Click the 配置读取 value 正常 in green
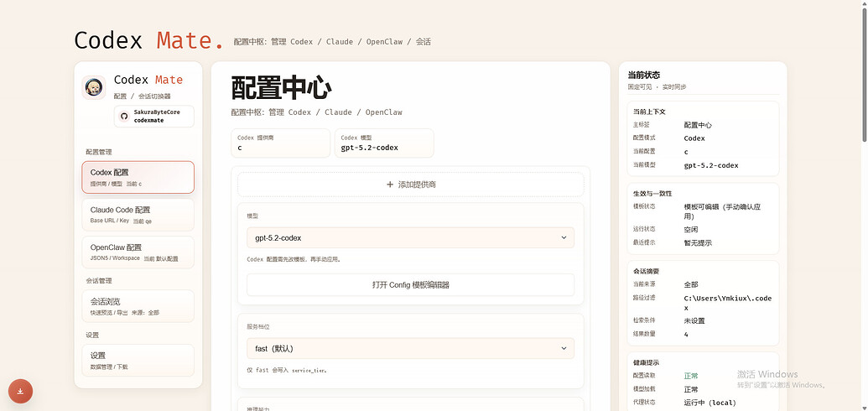The height and width of the screenshot is (411, 868). [x=691, y=376]
